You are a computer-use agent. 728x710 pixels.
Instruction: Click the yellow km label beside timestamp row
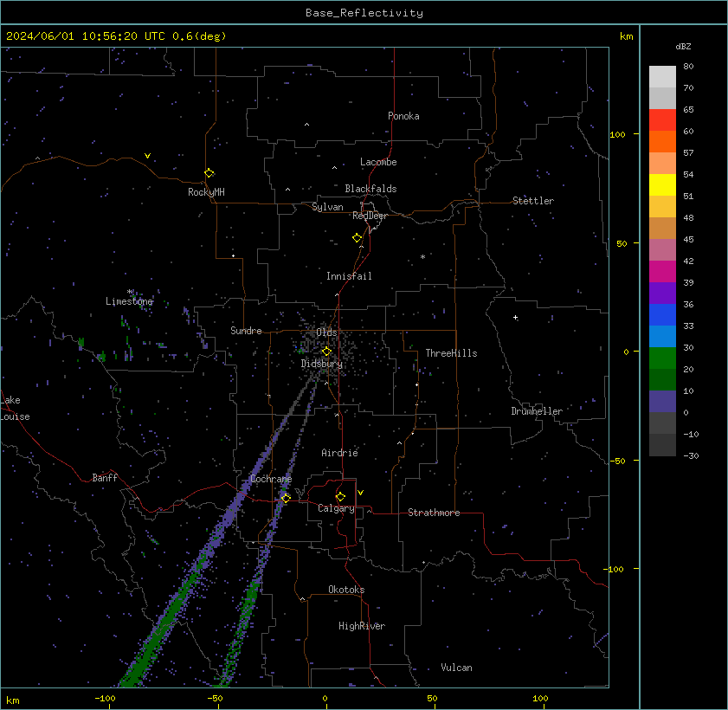627,36
